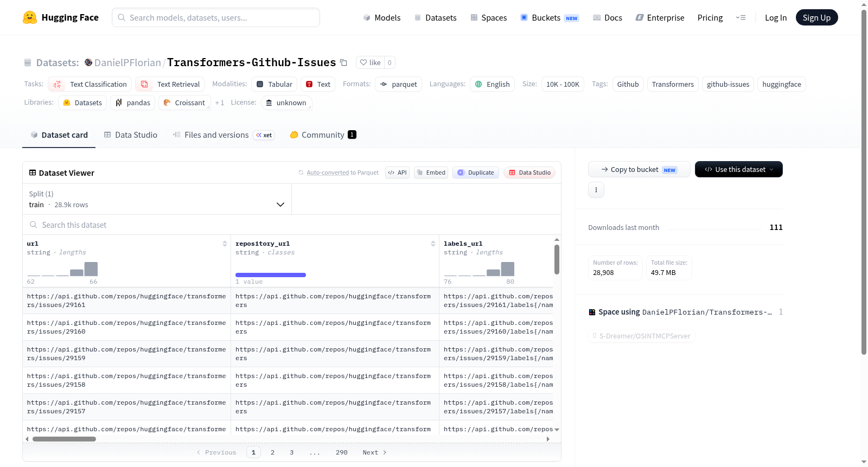Go to Datasets in the navigation

pos(435,17)
